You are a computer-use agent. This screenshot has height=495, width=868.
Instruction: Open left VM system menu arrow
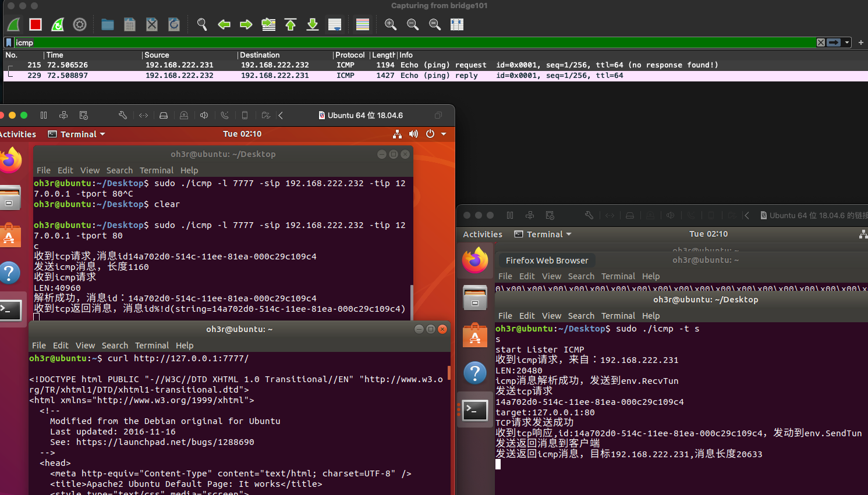(444, 134)
